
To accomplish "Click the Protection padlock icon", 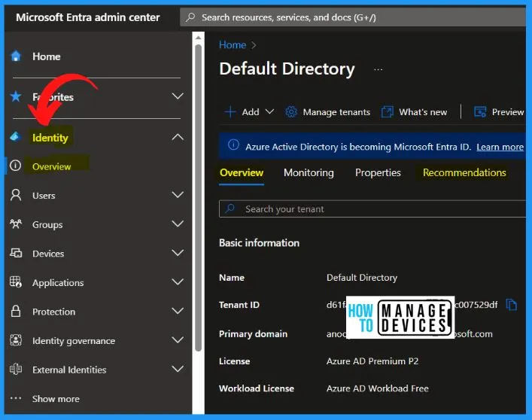I will [x=16, y=311].
